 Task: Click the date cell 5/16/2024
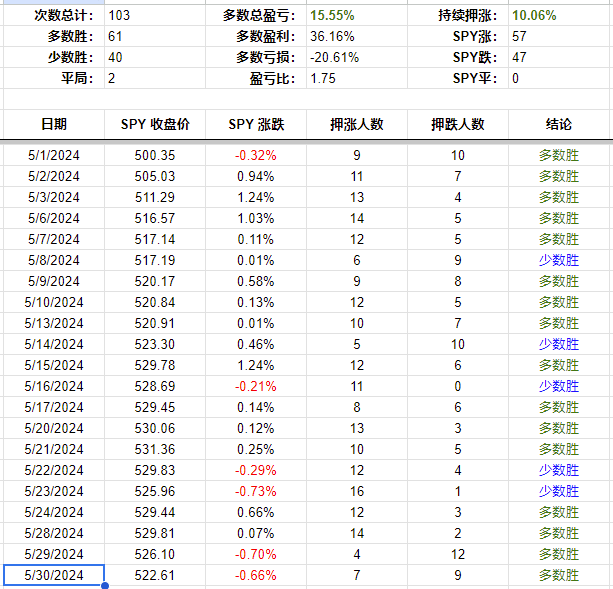pos(54,386)
